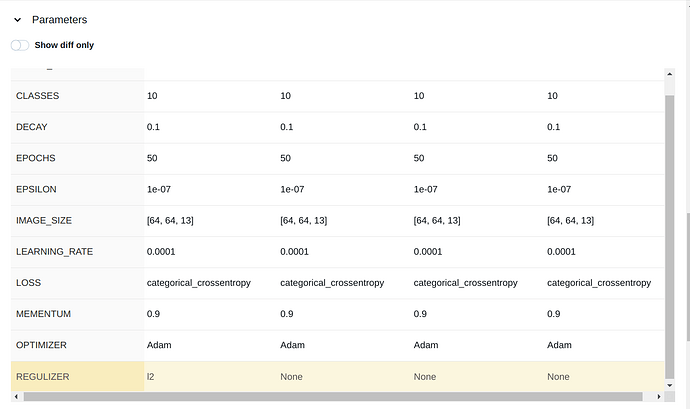
Task: Select the highlighted REGULIZER row label
Action: tap(44, 376)
